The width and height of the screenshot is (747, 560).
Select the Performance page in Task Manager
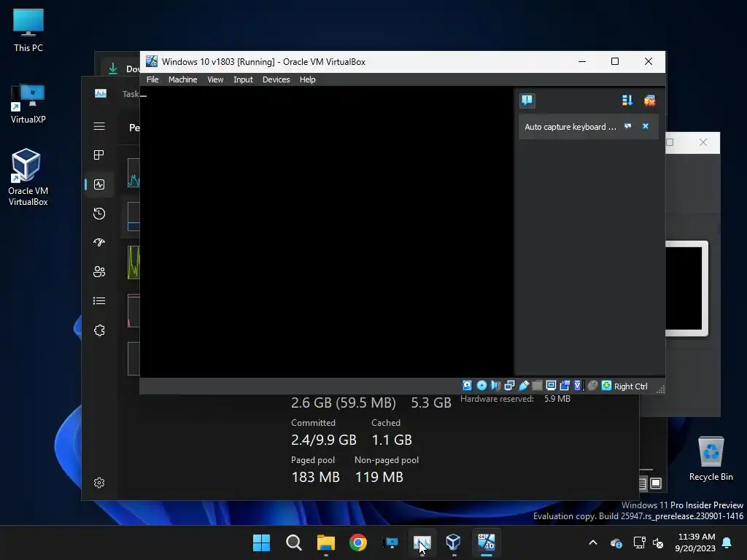(99, 184)
